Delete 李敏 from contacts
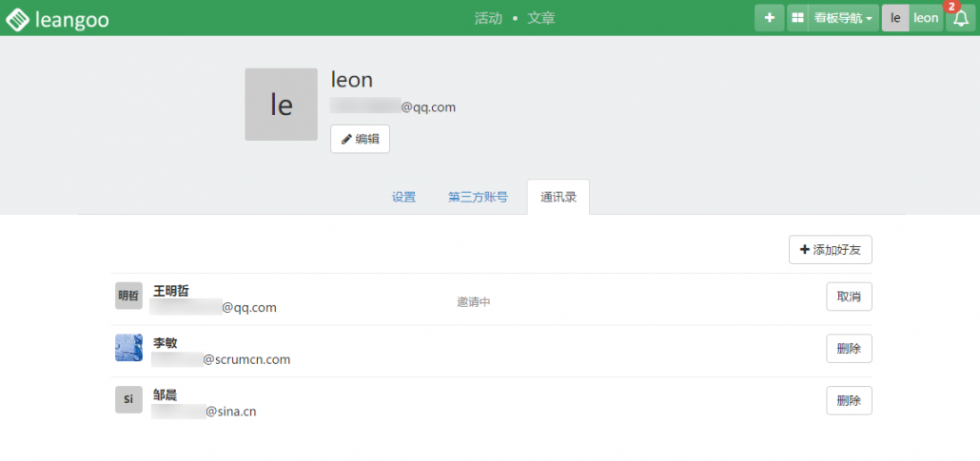Viewport: 980px width, 461px height. pyautogui.click(x=849, y=349)
